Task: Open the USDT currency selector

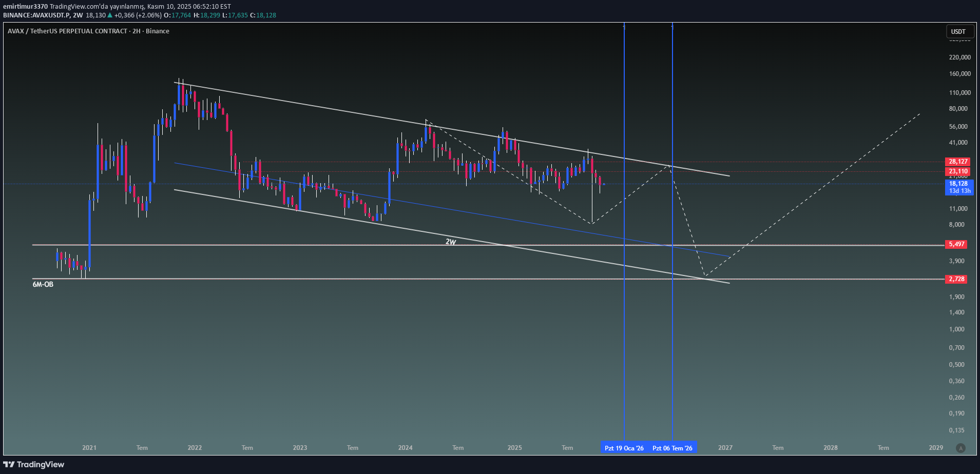Action: point(958,31)
